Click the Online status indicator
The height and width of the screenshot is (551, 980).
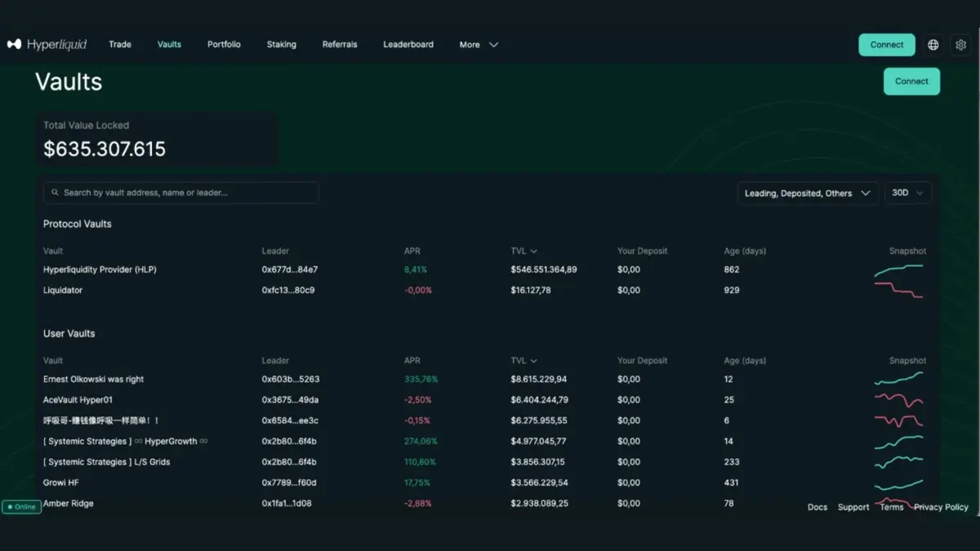[21, 507]
